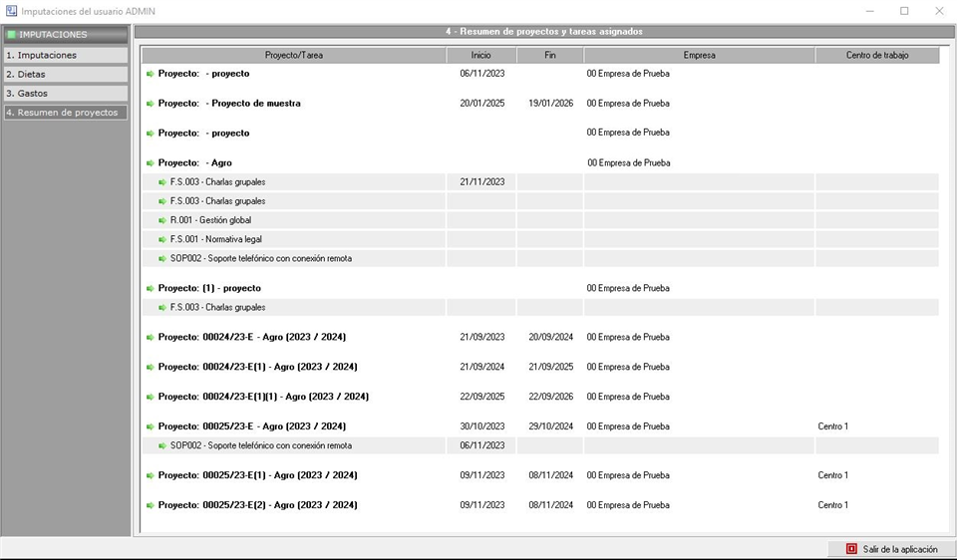Click green arrow icon beside Proyecto de muestra
The height and width of the screenshot is (560, 957).
tap(151, 104)
